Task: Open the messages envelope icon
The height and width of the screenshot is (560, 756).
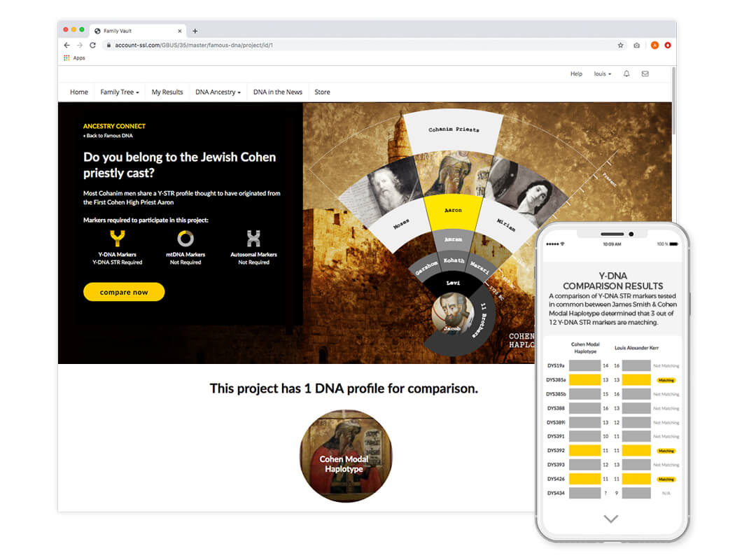Action: [x=645, y=73]
